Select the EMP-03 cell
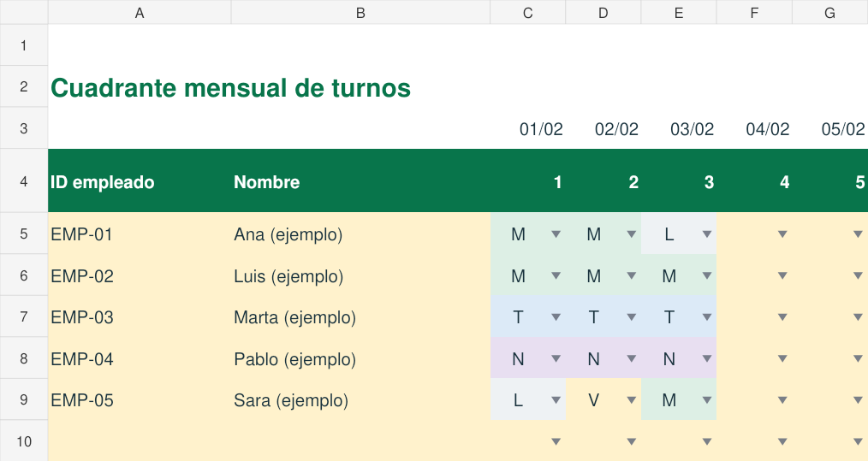 (140, 316)
